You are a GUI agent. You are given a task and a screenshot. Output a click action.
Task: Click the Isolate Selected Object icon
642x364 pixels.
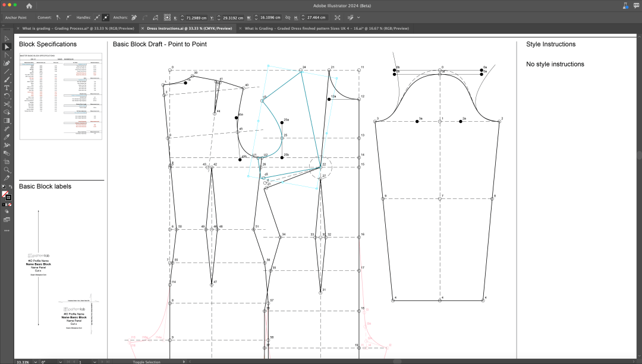(x=338, y=18)
